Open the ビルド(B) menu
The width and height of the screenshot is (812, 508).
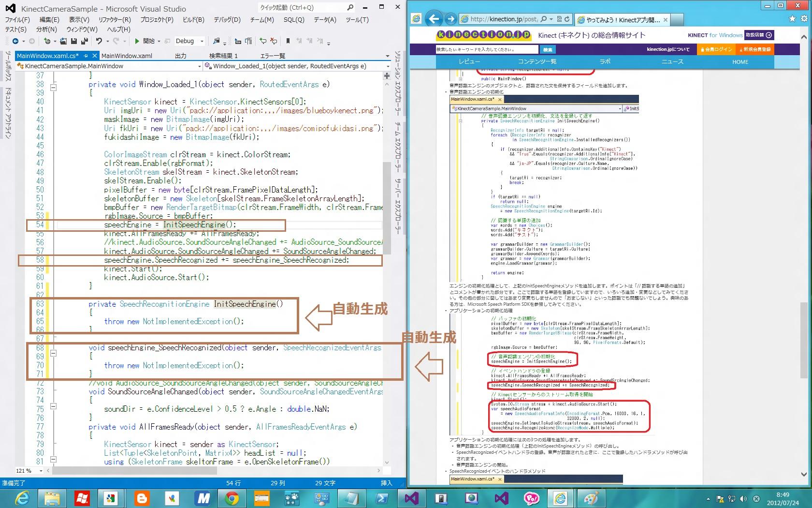tap(193, 20)
